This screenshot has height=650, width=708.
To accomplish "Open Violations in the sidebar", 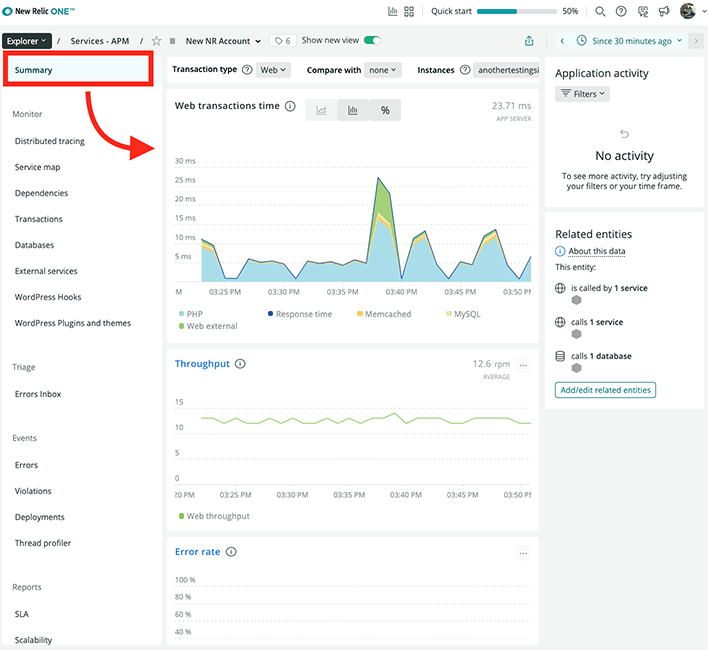I will point(33,491).
